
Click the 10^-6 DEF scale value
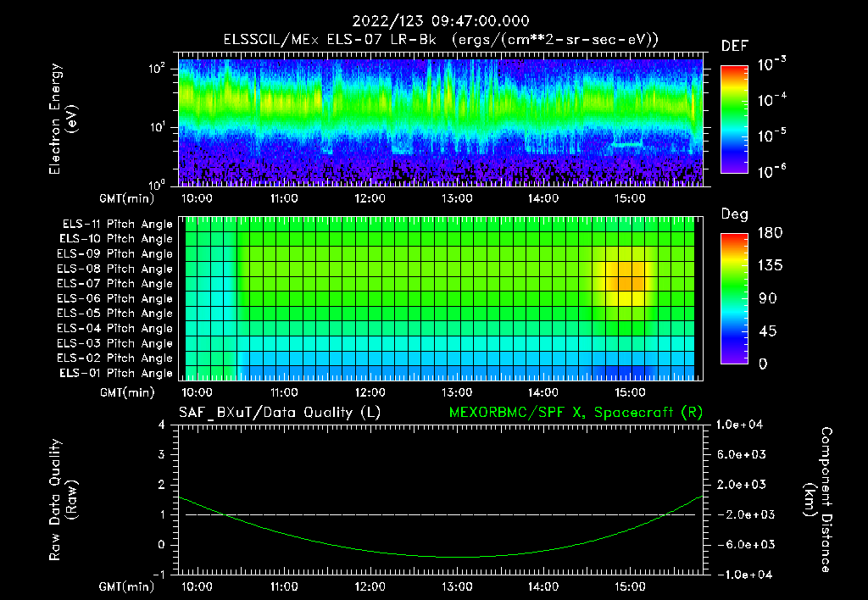(x=771, y=171)
